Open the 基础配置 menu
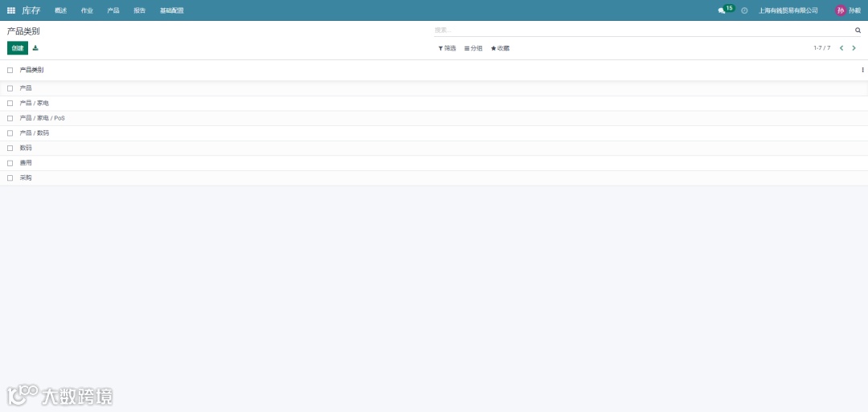Image resolution: width=868 pixels, height=412 pixels. pos(172,10)
